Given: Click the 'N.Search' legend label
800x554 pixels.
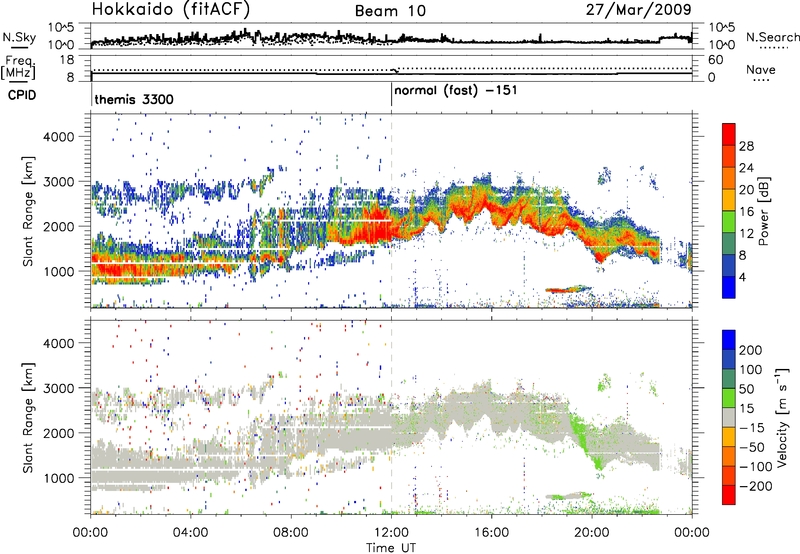Looking at the screenshot, I should point(773,37).
